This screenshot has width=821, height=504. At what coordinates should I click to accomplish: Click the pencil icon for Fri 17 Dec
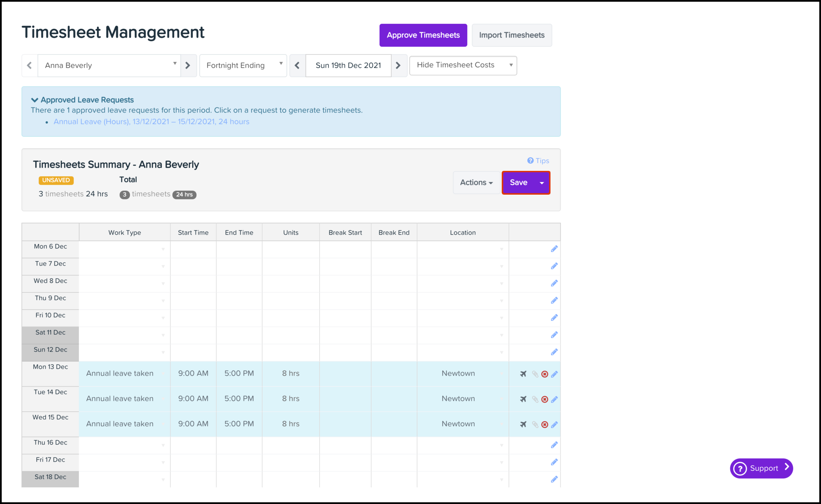pyautogui.click(x=554, y=462)
